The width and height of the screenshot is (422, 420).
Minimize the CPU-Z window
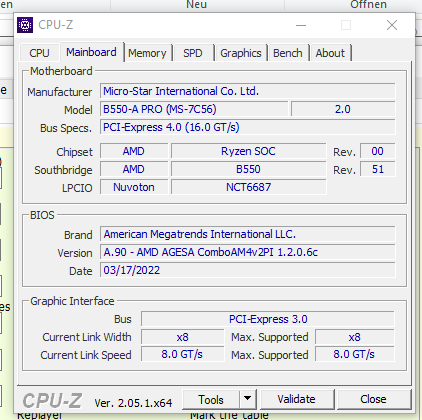(x=301, y=25)
